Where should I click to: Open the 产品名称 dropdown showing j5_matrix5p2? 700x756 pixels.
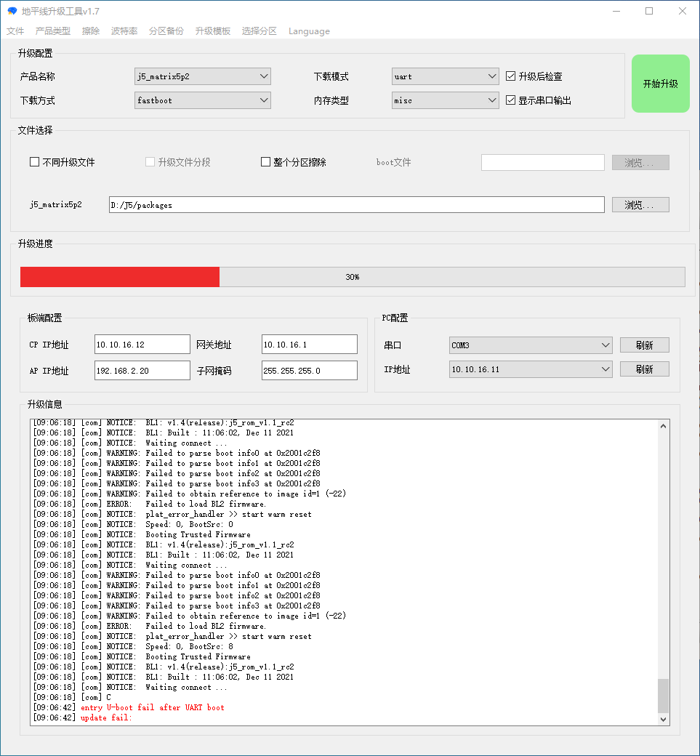tap(203, 76)
